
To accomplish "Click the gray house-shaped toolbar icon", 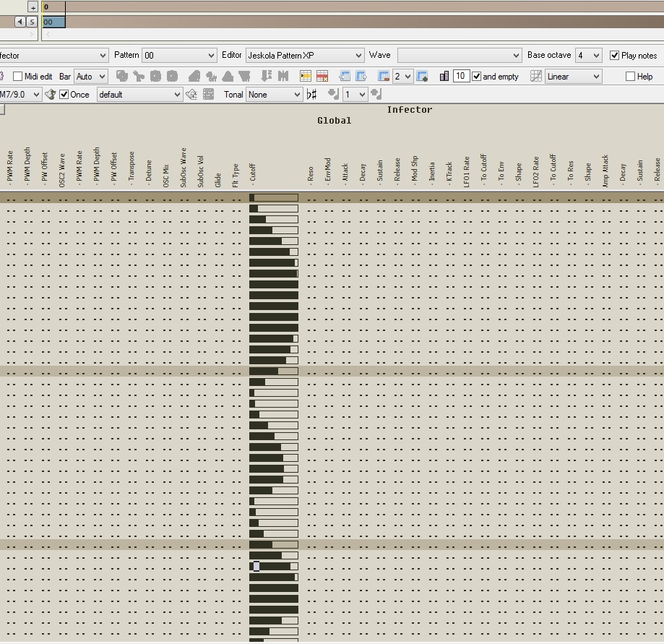I will point(194,77).
